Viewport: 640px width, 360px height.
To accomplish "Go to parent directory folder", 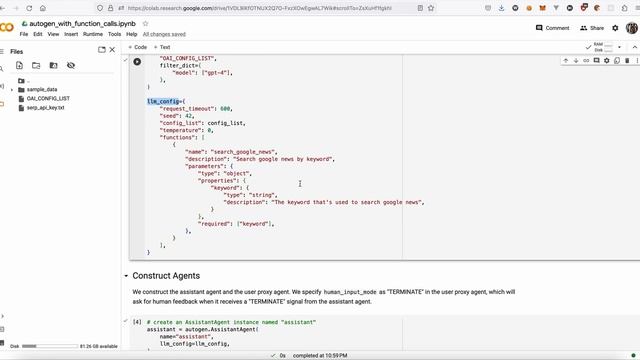I will (24, 81).
